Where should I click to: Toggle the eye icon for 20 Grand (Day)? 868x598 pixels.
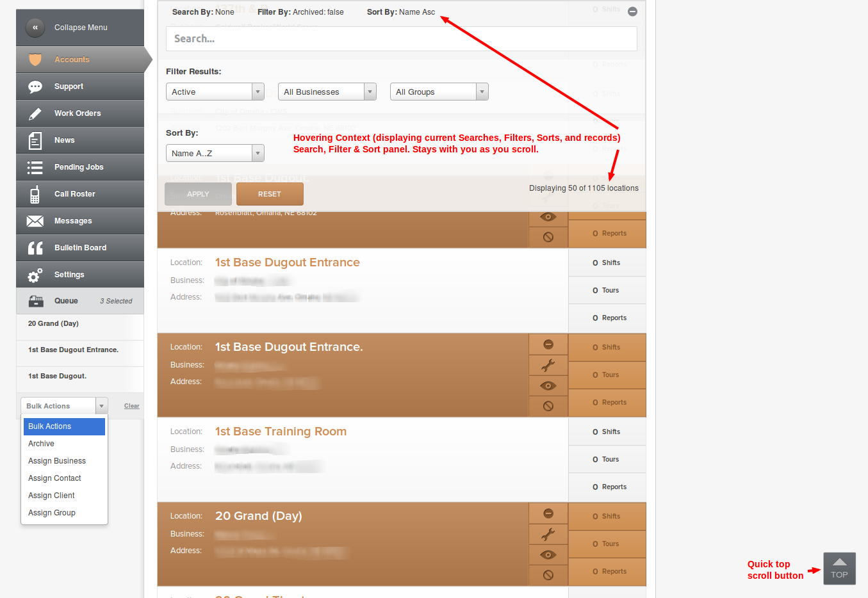[x=548, y=555]
